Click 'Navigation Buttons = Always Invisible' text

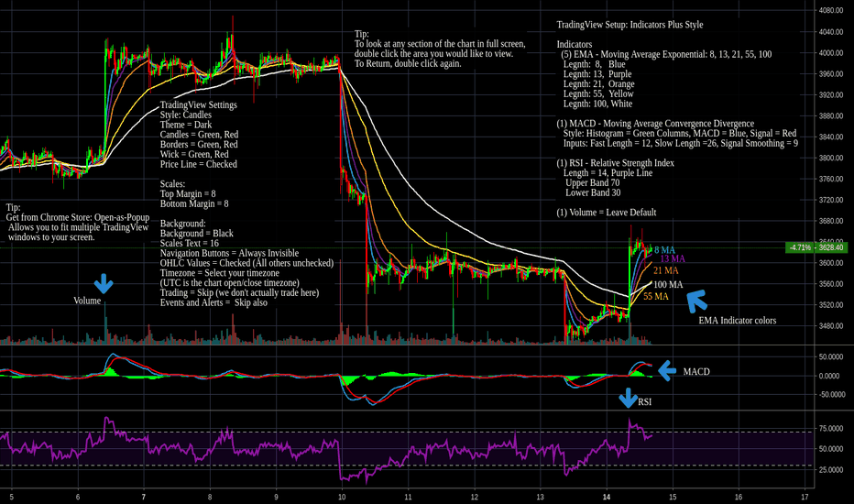pyautogui.click(x=229, y=253)
